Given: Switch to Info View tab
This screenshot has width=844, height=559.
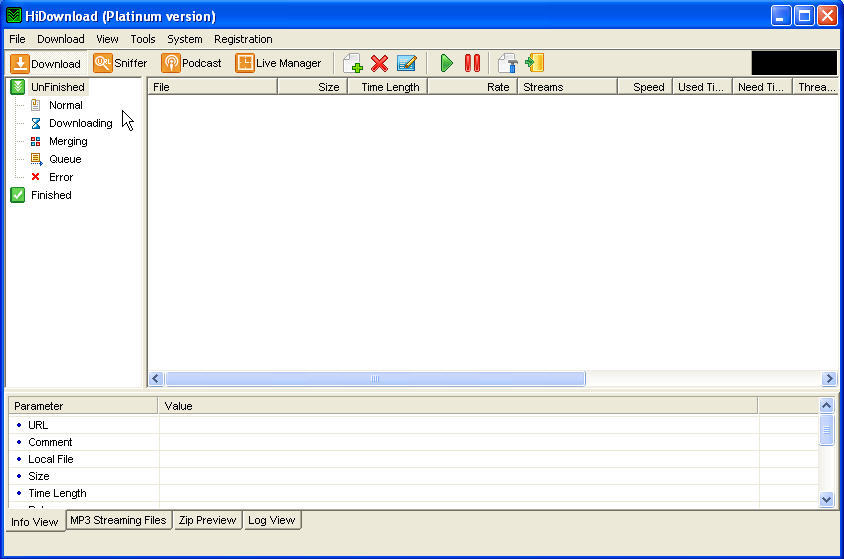Looking at the screenshot, I should 35,522.
